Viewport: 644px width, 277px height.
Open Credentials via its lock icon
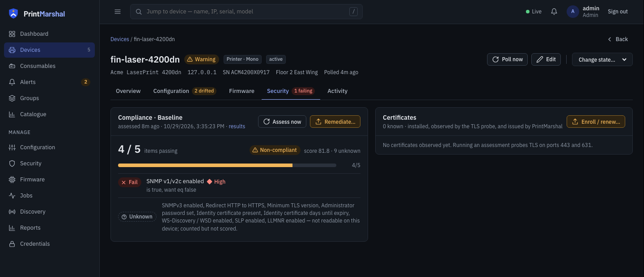click(x=12, y=244)
